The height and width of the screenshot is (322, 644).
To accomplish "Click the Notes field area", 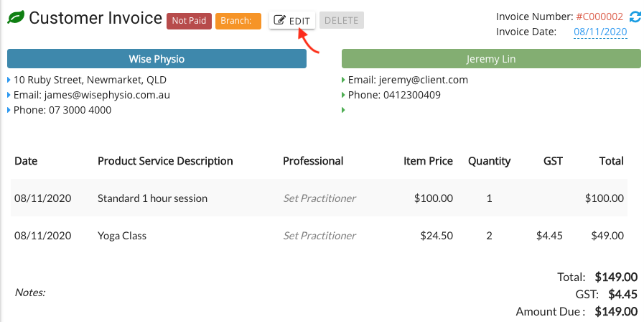I will click(x=30, y=293).
